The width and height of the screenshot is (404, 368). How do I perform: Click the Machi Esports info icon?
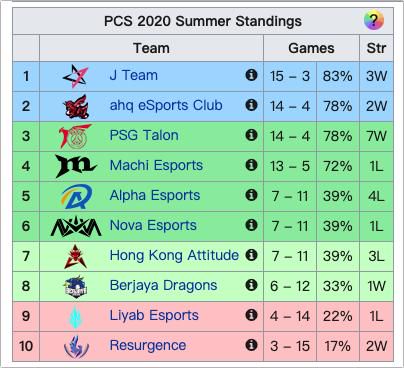251,165
